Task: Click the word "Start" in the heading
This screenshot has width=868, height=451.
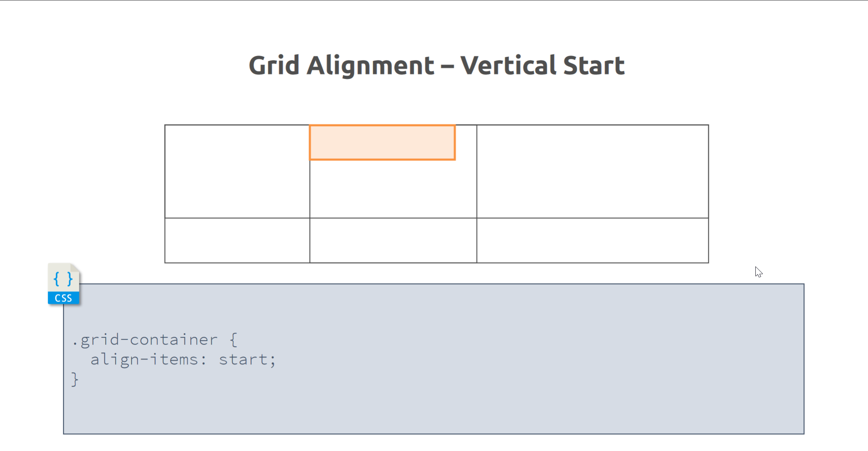Action: click(x=594, y=65)
